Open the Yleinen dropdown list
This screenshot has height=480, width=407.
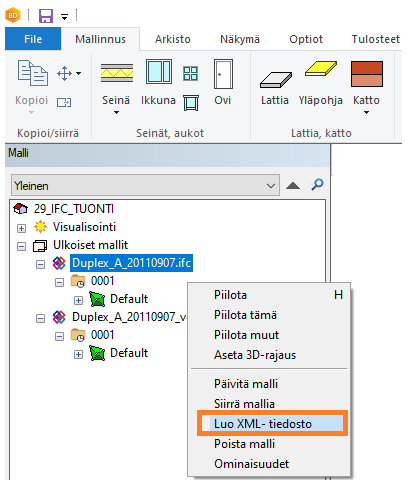tap(145, 185)
